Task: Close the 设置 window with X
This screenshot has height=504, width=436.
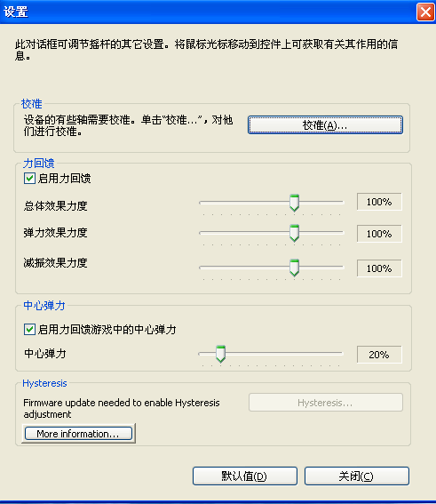Action: pyautogui.click(x=425, y=12)
